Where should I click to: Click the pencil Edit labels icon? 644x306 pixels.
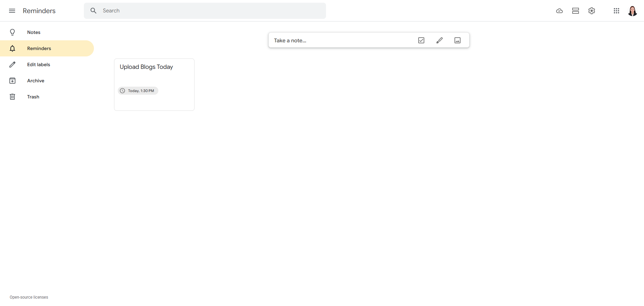point(12,64)
